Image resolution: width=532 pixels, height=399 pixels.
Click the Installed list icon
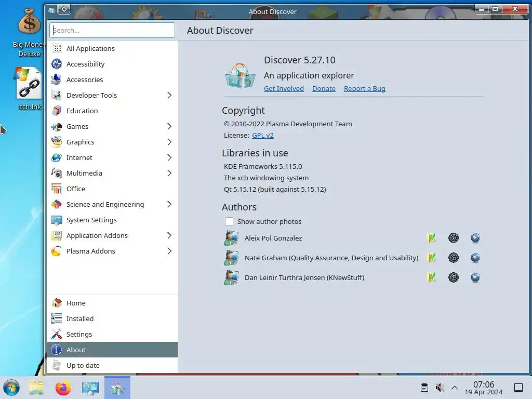[x=57, y=318]
